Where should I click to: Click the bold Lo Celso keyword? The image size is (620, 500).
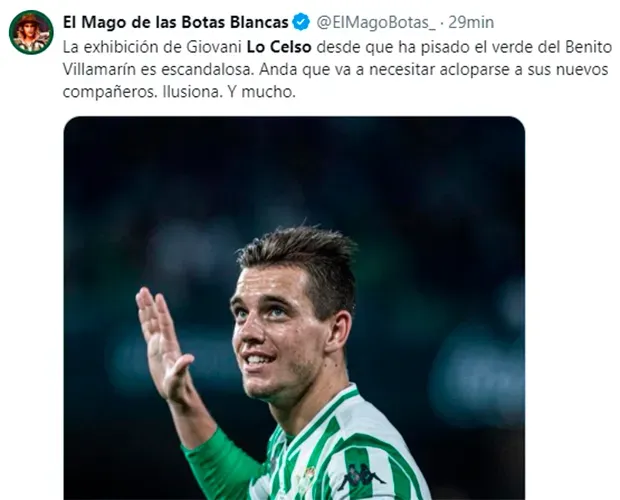pyautogui.click(x=279, y=47)
